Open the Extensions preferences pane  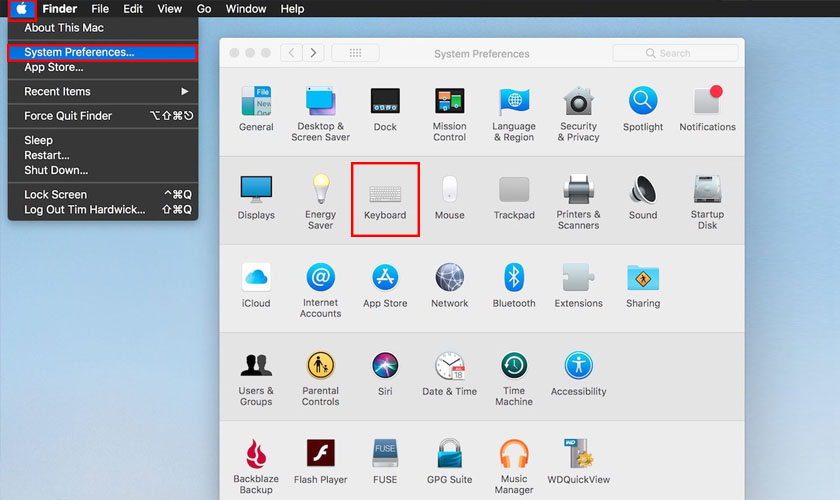(578, 285)
